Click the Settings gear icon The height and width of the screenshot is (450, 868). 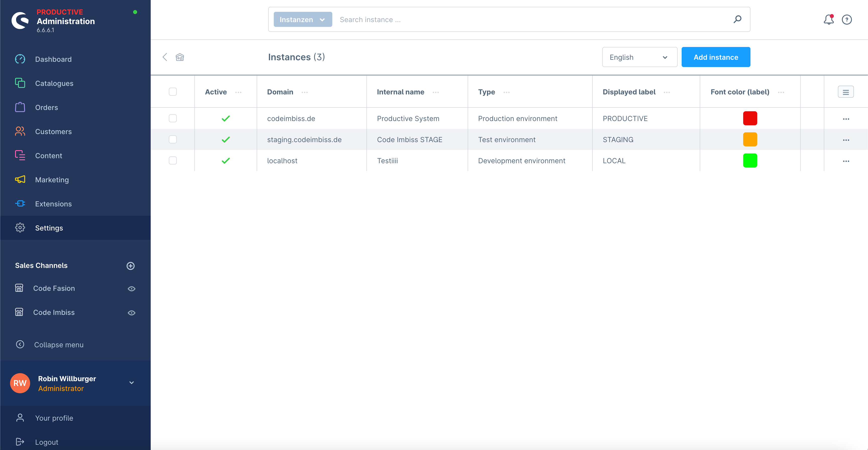(20, 228)
